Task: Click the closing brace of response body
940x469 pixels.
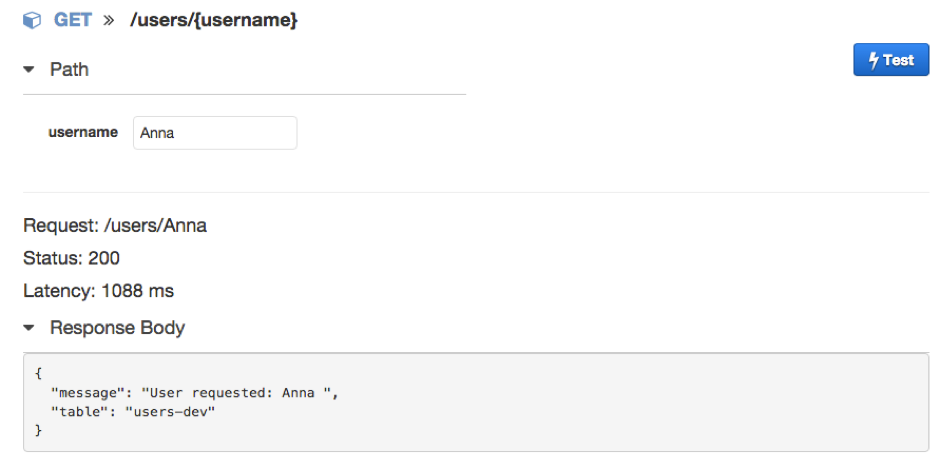Action: pos(38,430)
